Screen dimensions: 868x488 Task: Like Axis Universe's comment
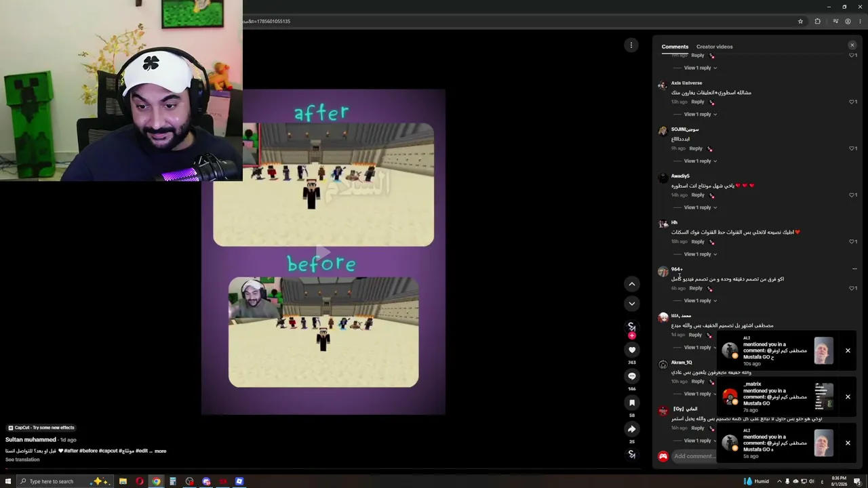click(852, 102)
